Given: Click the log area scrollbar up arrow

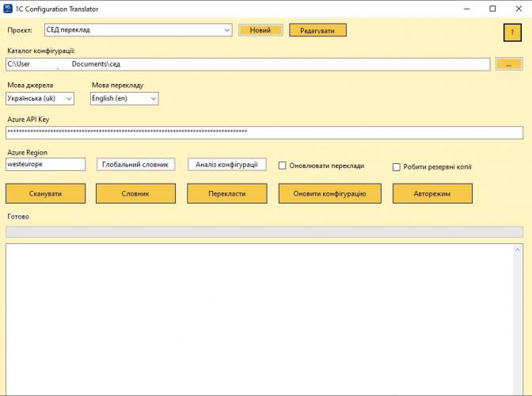Looking at the screenshot, I should (x=518, y=249).
